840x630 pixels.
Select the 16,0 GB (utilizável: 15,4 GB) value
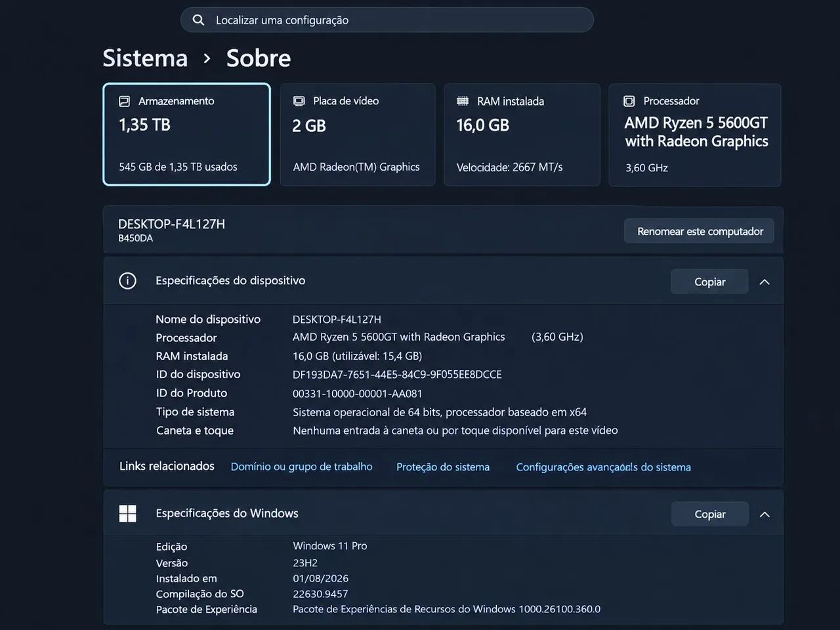357,356
